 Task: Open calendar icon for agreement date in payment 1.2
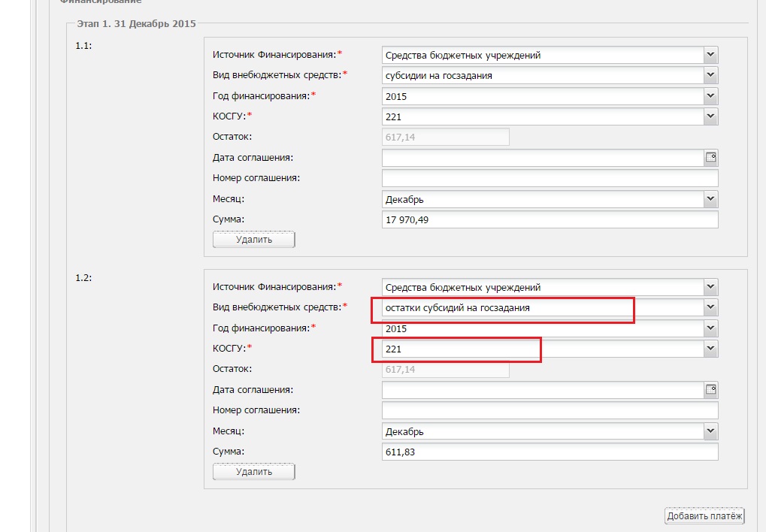coord(710,389)
